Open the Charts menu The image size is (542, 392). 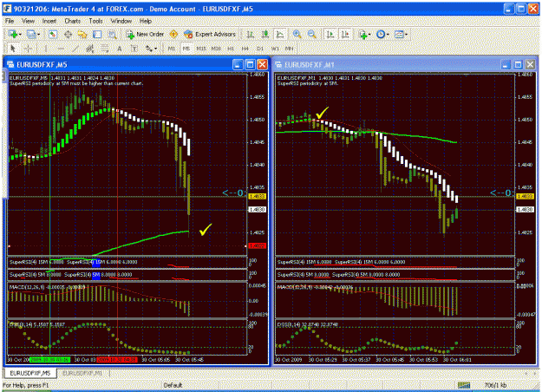[x=73, y=21]
